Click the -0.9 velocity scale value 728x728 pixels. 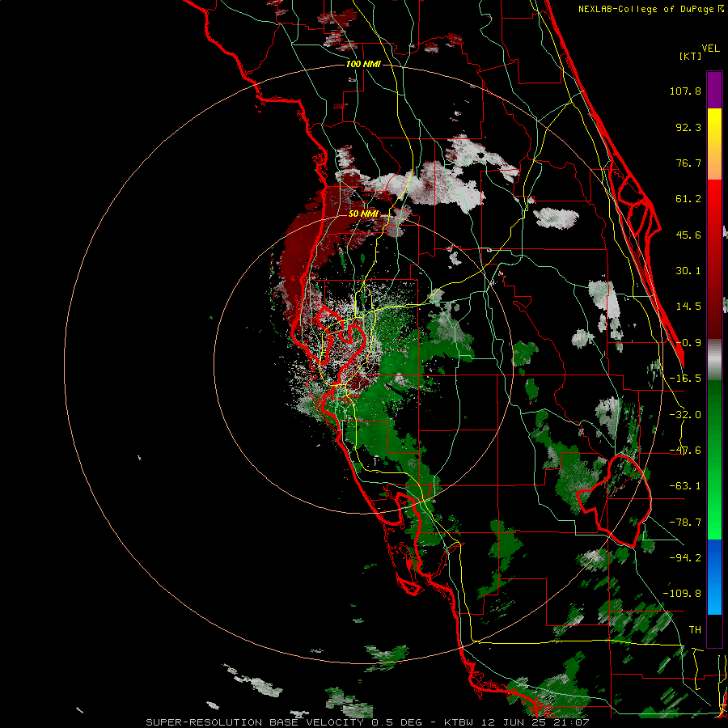pos(688,343)
